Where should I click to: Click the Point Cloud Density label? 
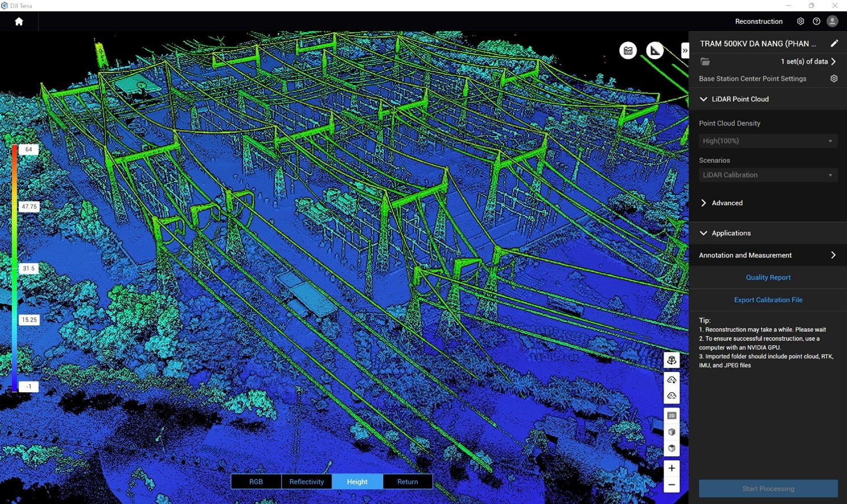[729, 123]
